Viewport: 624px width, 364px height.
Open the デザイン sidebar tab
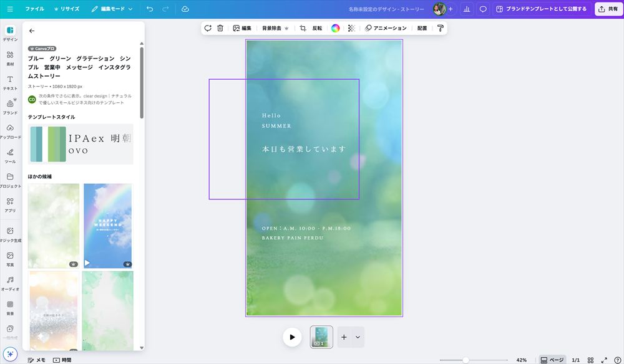point(10,34)
